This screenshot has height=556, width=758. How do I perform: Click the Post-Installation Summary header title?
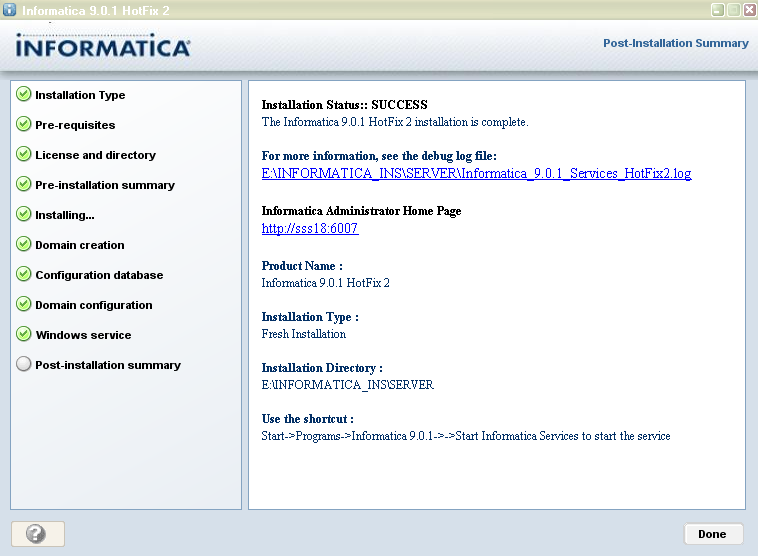(675, 43)
